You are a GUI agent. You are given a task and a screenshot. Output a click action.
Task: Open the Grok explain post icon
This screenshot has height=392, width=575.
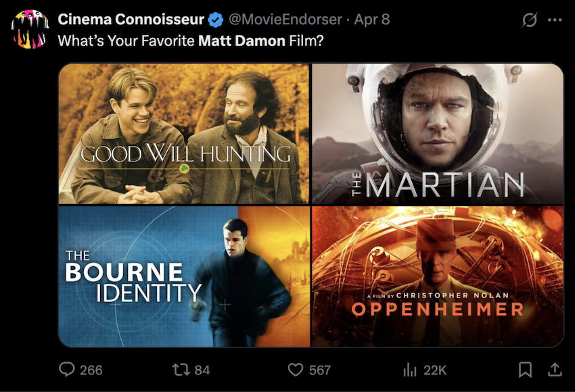tap(530, 20)
